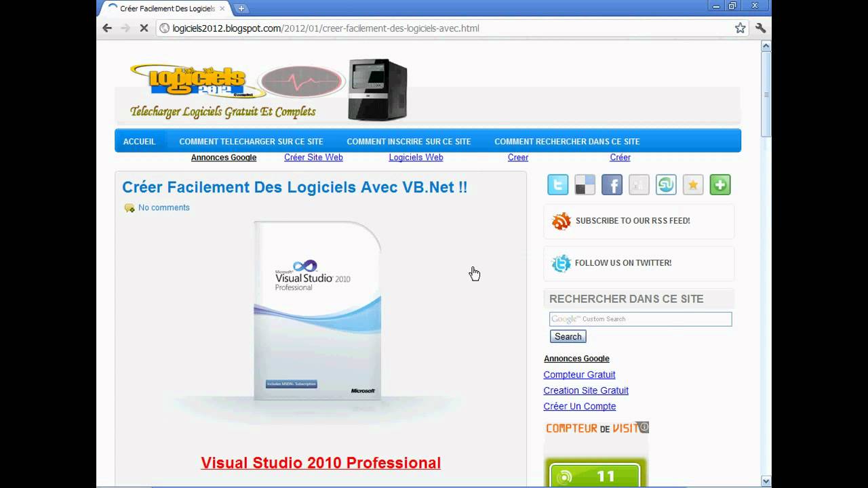The height and width of the screenshot is (488, 868).
Task: Click the orange RSS feed icon
Action: click(561, 221)
